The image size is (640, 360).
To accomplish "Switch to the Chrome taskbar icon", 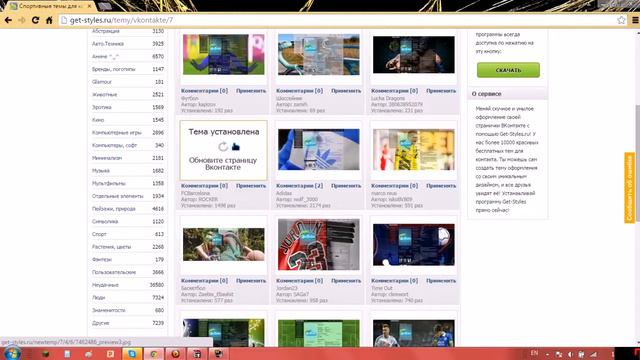I will click(153, 354).
